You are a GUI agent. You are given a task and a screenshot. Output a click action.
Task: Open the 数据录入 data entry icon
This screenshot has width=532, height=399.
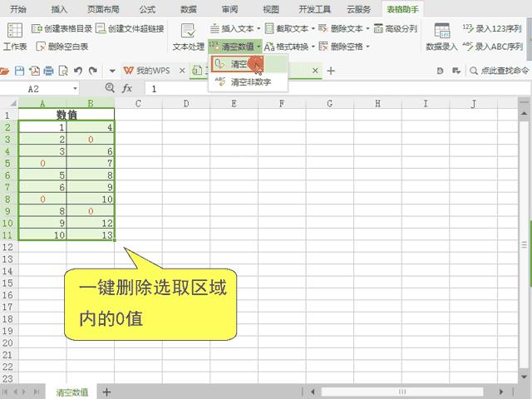tap(441, 30)
